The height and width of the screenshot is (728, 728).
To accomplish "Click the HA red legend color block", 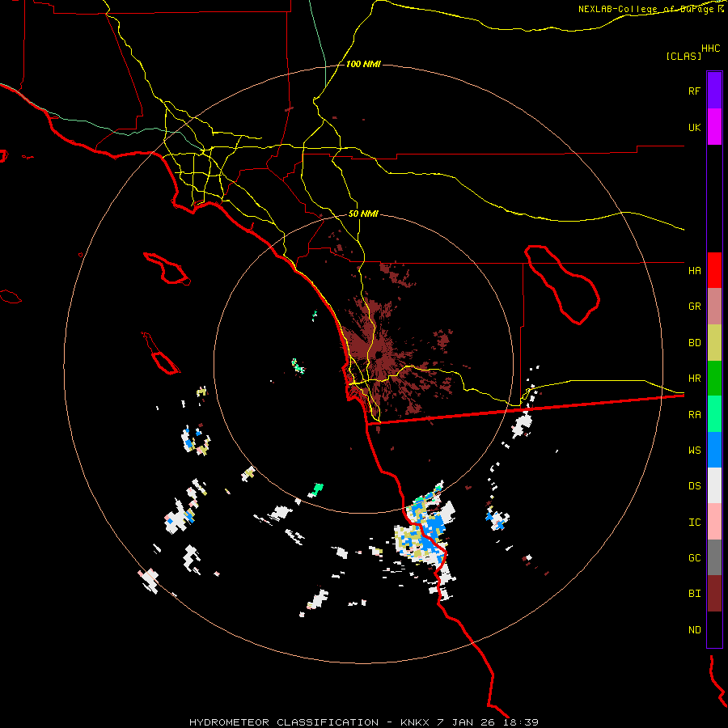I will tap(714, 270).
